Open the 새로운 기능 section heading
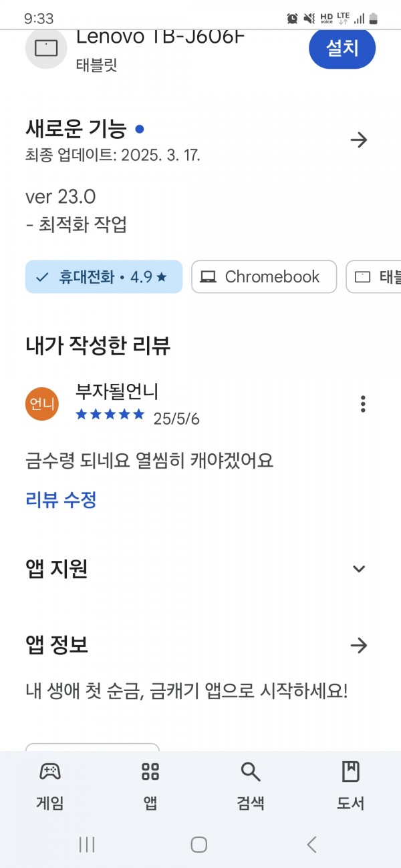The width and height of the screenshot is (401, 868). (76, 128)
